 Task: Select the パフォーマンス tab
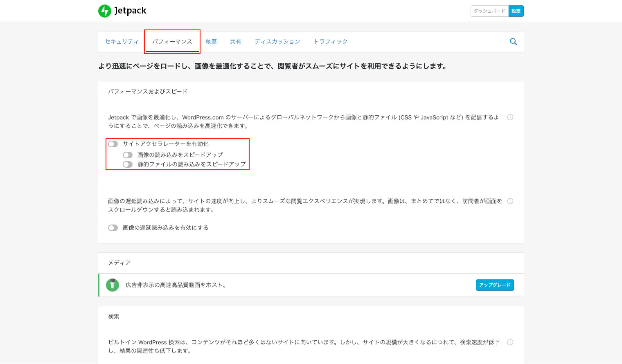pos(172,42)
